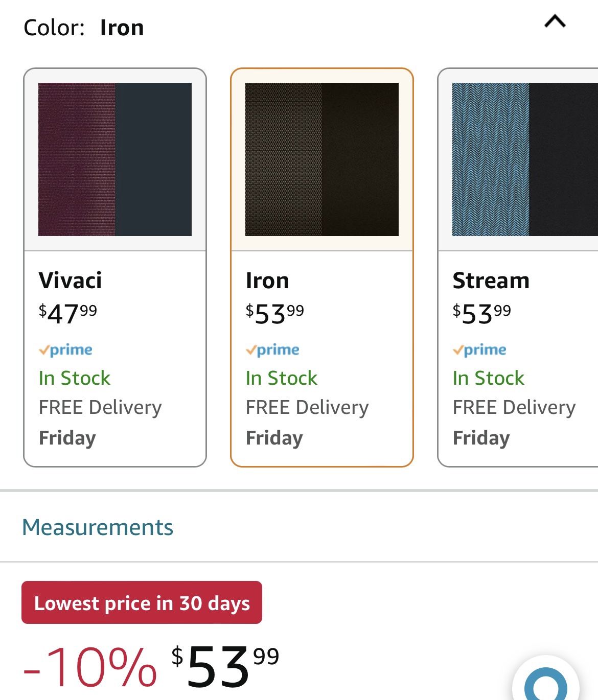Open the Measurements link
598x700 pixels.
click(x=98, y=527)
